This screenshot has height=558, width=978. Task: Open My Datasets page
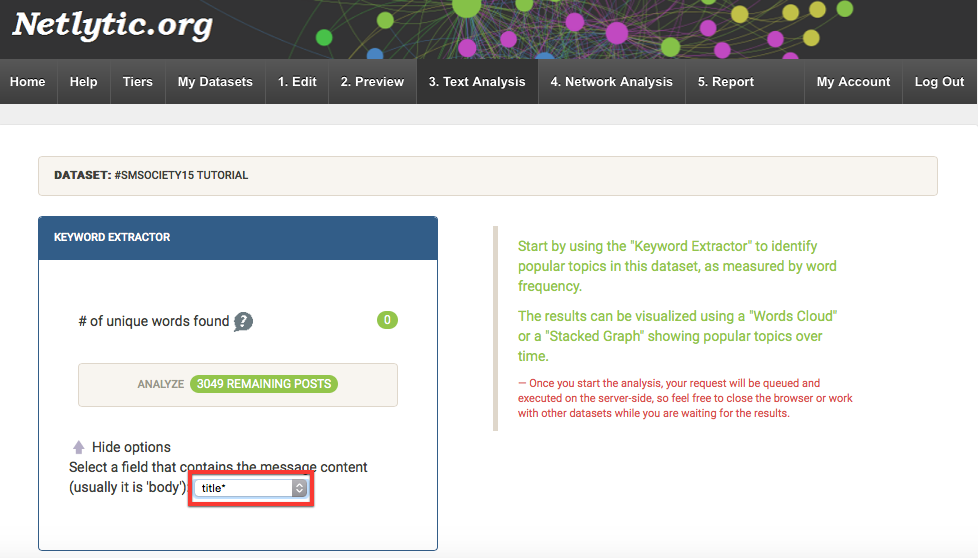[215, 82]
